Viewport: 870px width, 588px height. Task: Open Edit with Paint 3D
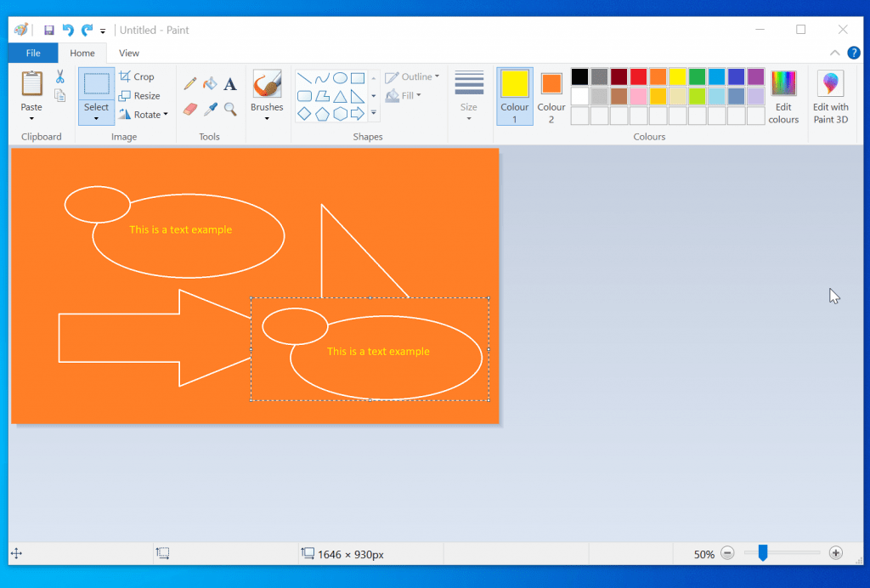click(x=830, y=93)
